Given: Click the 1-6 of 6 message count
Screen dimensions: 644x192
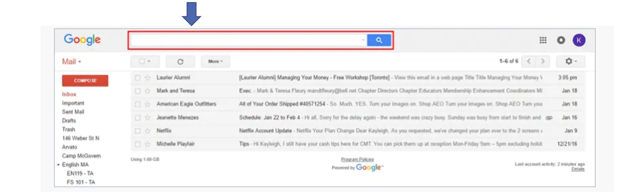Looking at the screenshot, I should [x=508, y=61].
